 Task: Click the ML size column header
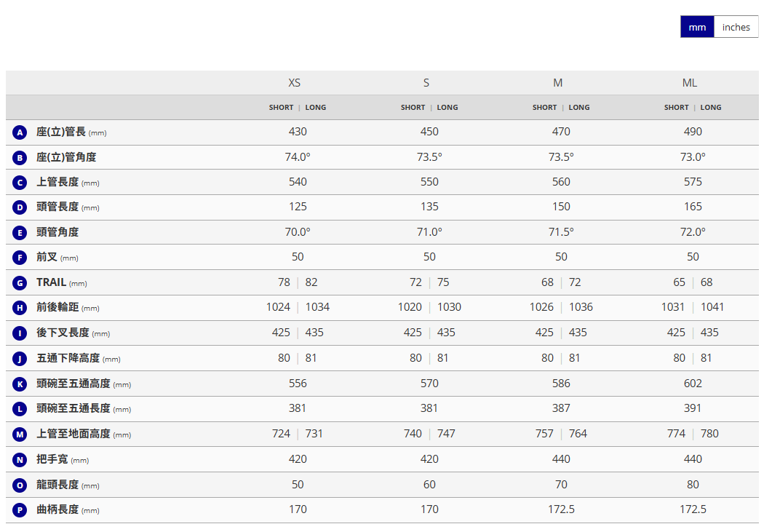click(689, 83)
